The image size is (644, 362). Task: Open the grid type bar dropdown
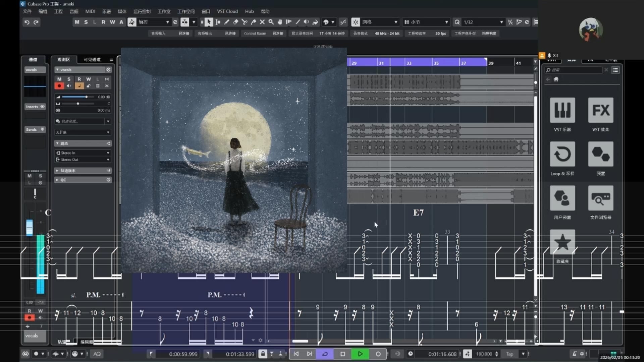(x=426, y=22)
